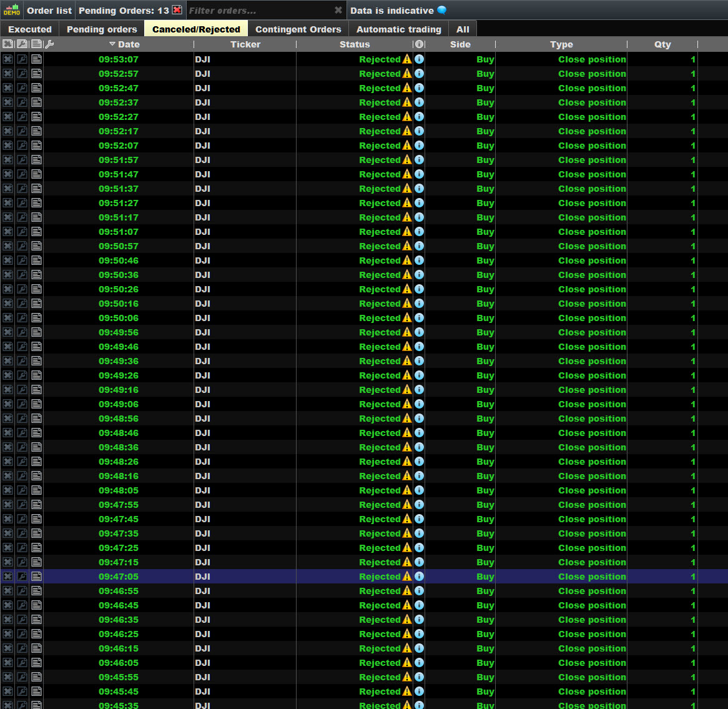Click the DEMO account icon

pos(12,10)
